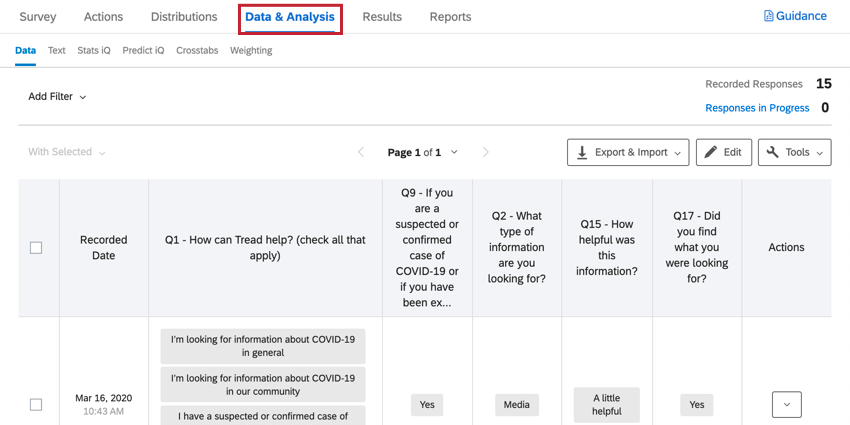Viewport: 850px width, 425px height.
Task: Go to the previous page arrow
Action: (x=361, y=152)
